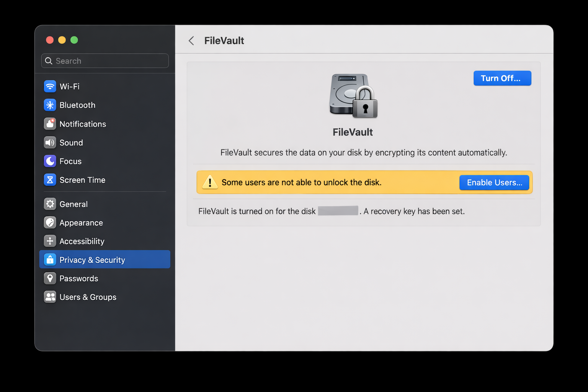Click the FileVault heading under the disk image

pos(353,132)
